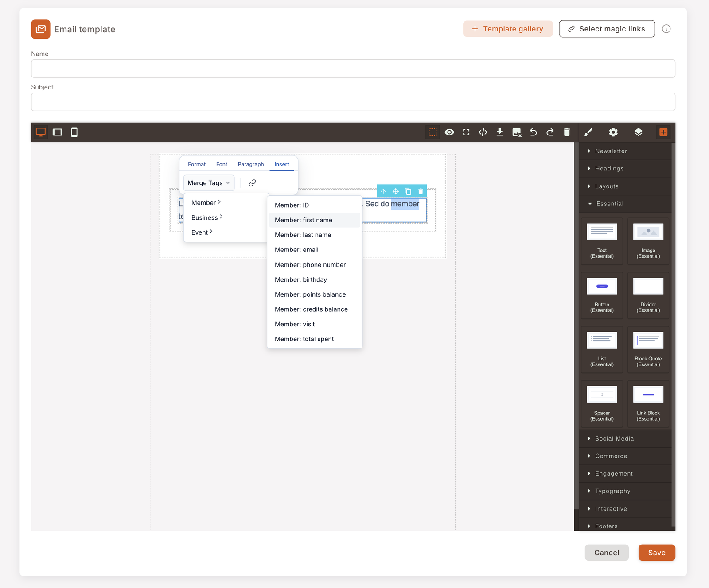The image size is (709, 588).
Task: Switch to tablet device preview
Action: (x=58, y=132)
